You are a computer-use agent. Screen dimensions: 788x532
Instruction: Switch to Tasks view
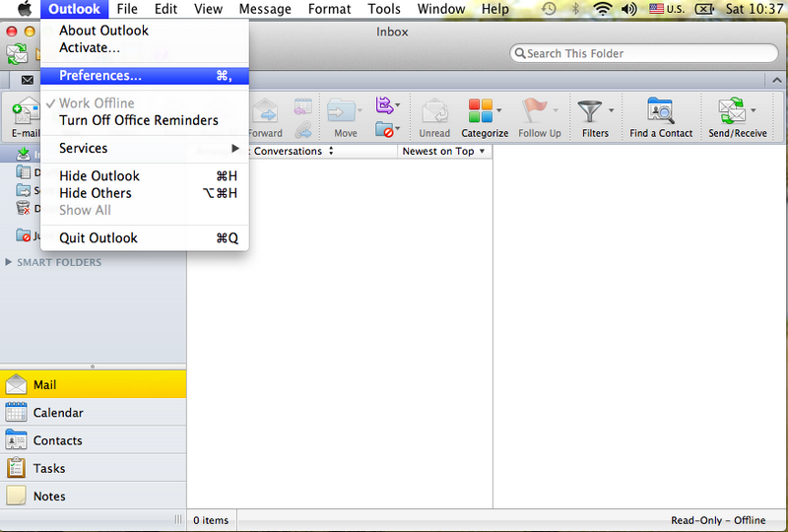click(93, 468)
